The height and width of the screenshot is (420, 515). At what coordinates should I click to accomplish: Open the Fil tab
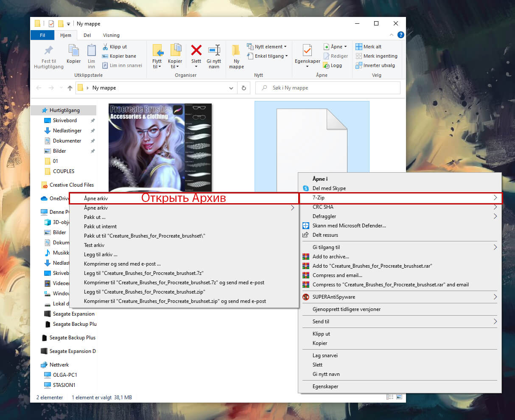[x=42, y=35]
